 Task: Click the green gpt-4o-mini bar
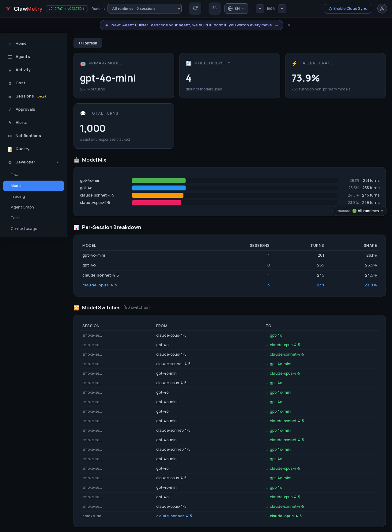159,181
